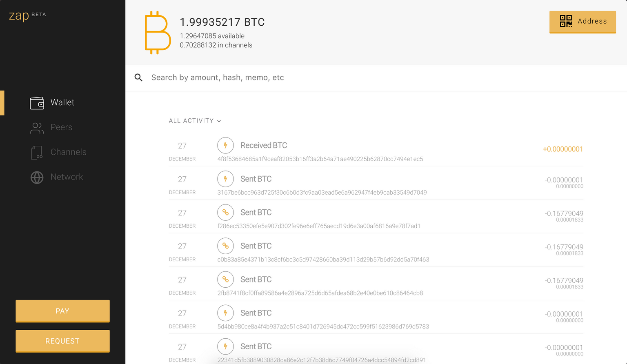Click the lightning bolt icon on Received BTC
This screenshot has width=627, height=364.
[x=225, y=145]
